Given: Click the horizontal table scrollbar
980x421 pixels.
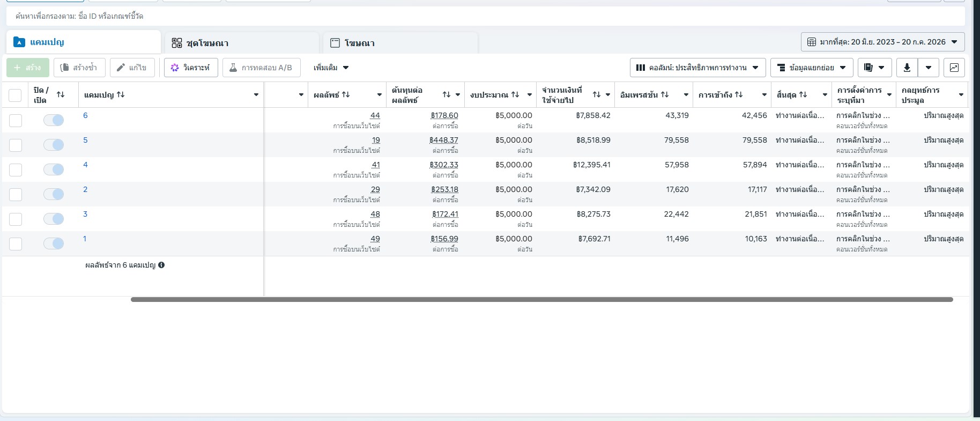Looking at the screenshot, I should (x=541, y=299).
